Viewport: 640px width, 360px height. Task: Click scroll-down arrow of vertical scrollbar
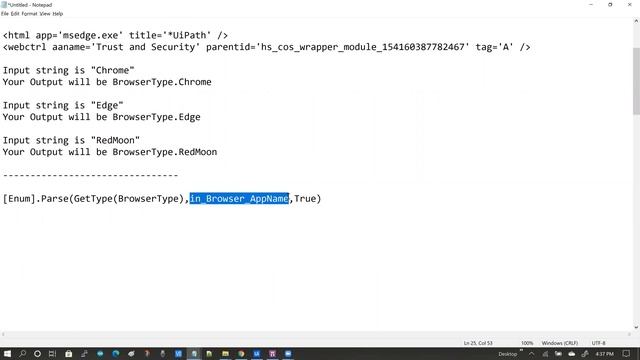[x=636, y=327]
